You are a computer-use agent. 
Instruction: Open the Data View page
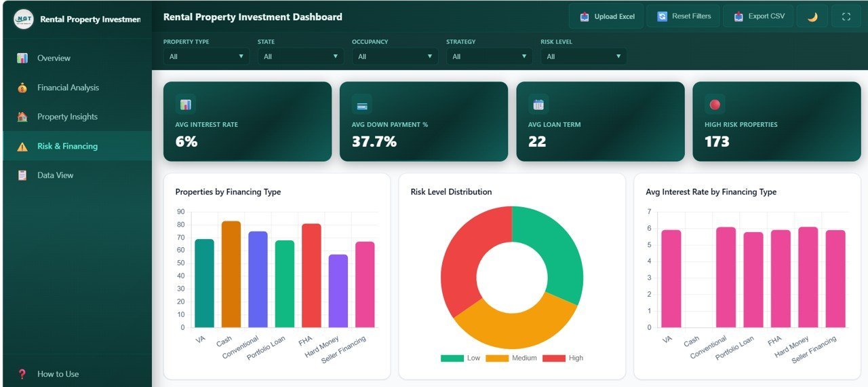pos(55,175)
